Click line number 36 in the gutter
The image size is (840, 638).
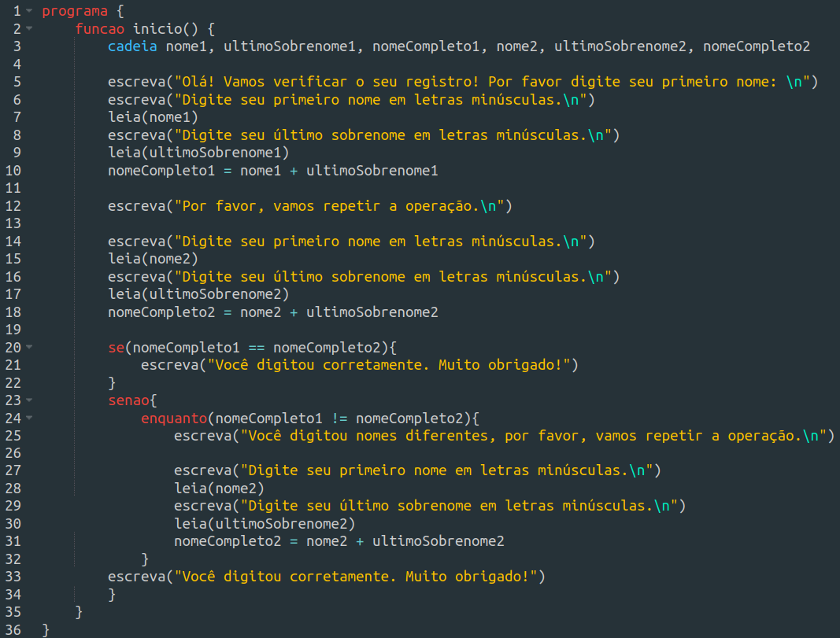point(13,629)
